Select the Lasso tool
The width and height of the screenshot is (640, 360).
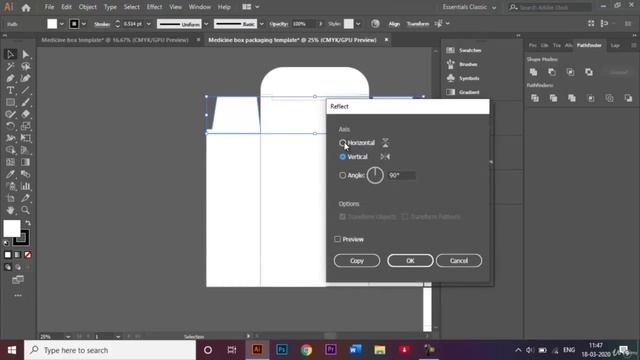pos(25,66)
